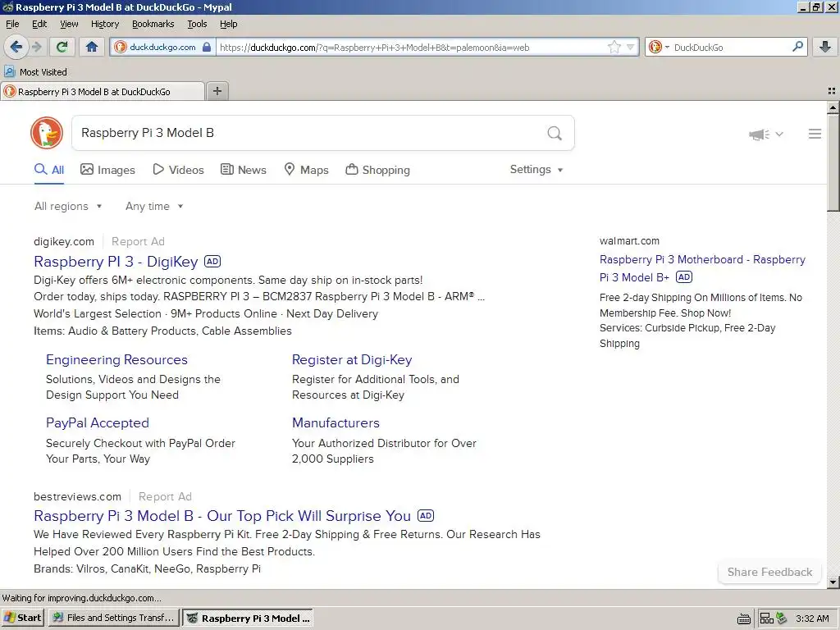Image resolution: width=840 pixels, height=630 pixels.
Task: Click the on-screen keyboard tray icon
Action: click(x=743, y=619)
